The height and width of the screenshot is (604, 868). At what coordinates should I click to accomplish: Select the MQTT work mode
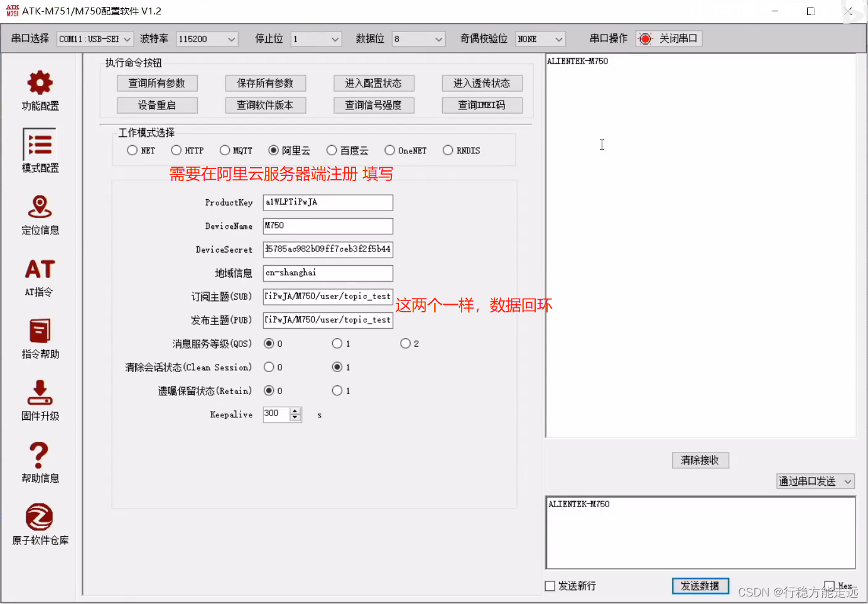(x=225, y=150)
